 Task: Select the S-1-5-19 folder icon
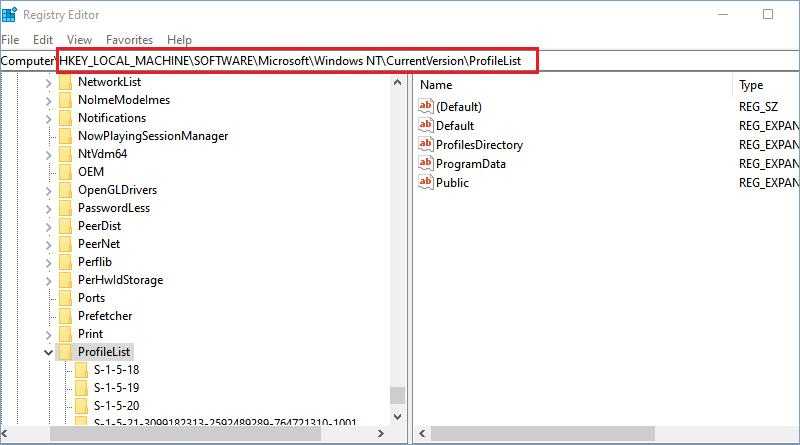click(x=81, y=388)
